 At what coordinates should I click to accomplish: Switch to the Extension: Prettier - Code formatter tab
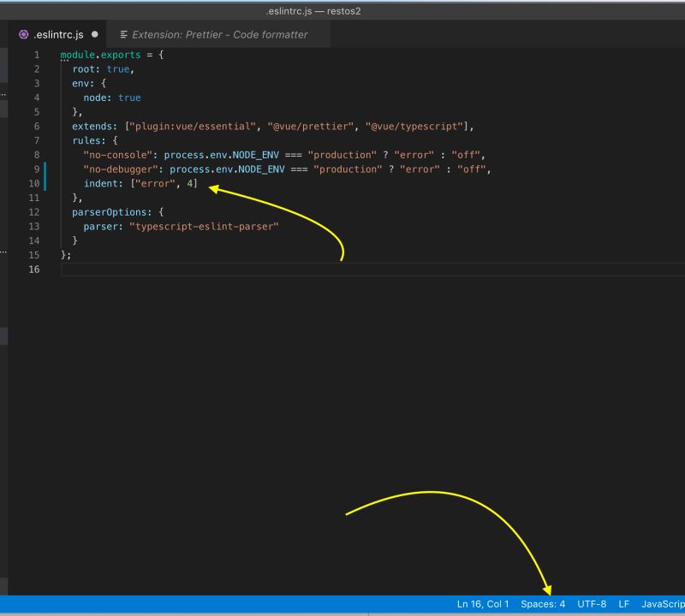[x=214, y=34]
